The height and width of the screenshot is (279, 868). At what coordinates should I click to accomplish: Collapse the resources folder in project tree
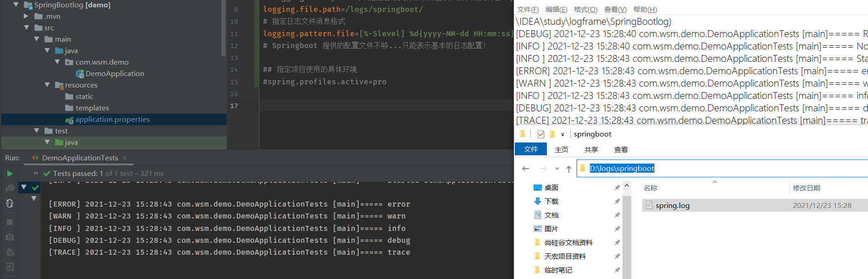pyautogui.click(x=47, y=85)
